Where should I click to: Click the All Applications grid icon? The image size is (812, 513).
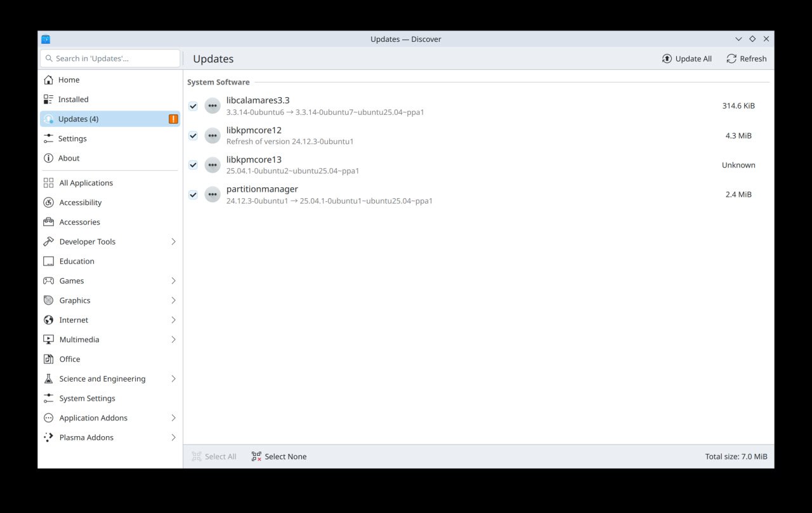tap(48, 183)
